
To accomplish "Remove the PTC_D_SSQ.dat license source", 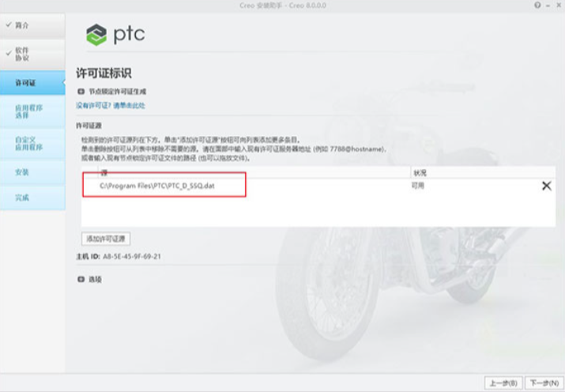I will click(x=546, y=186).
